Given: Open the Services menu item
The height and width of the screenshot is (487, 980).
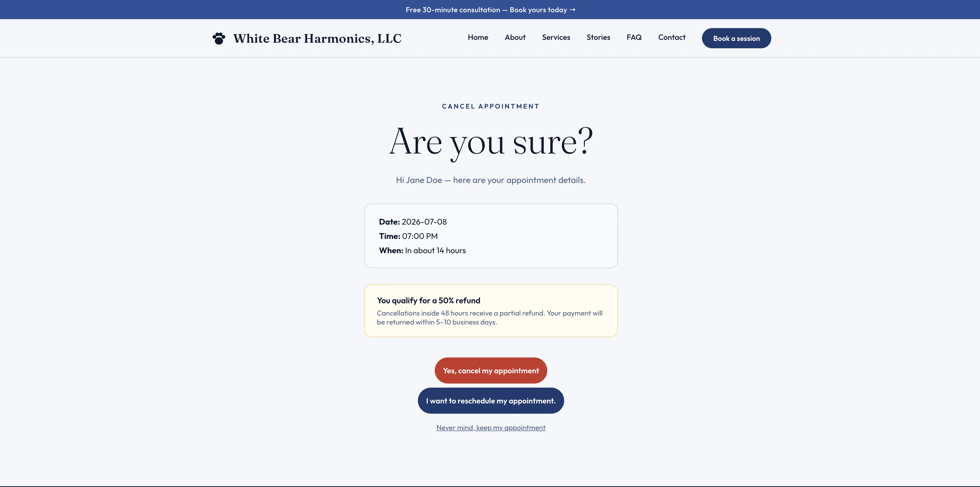Looking at the screenshot, I should pyautogui.click(x=556, y=37).
